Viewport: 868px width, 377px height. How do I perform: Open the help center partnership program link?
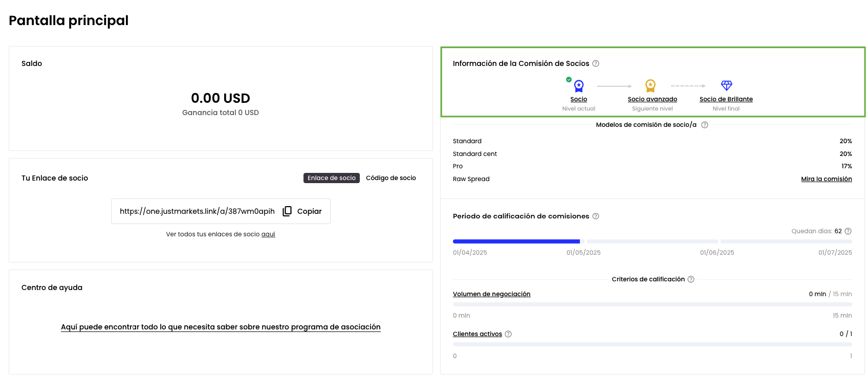pos(221,327)
